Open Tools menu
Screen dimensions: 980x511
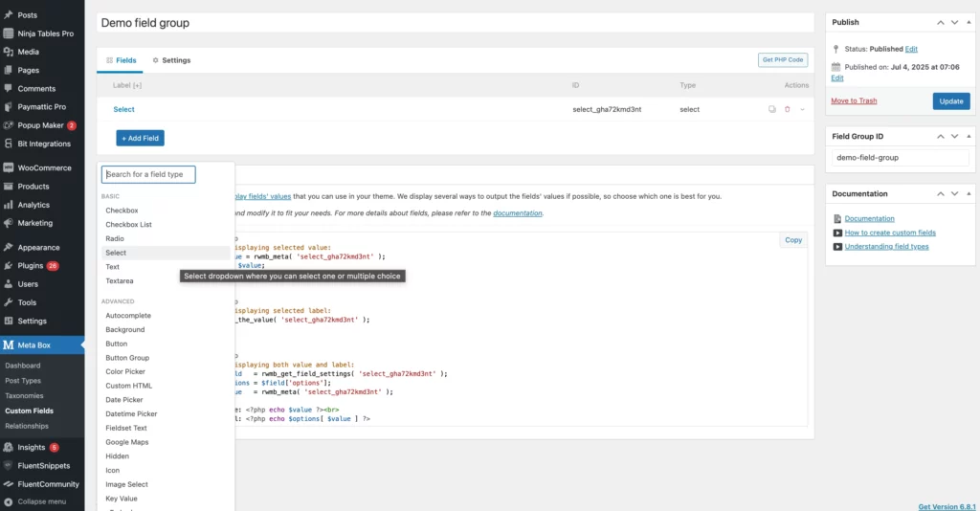point(27,302)
